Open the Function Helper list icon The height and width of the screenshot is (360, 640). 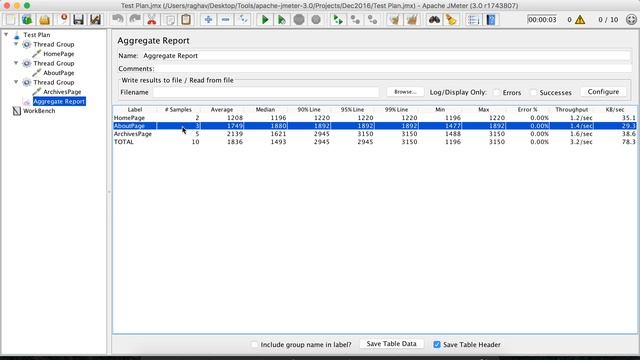(x=473, y=20)
